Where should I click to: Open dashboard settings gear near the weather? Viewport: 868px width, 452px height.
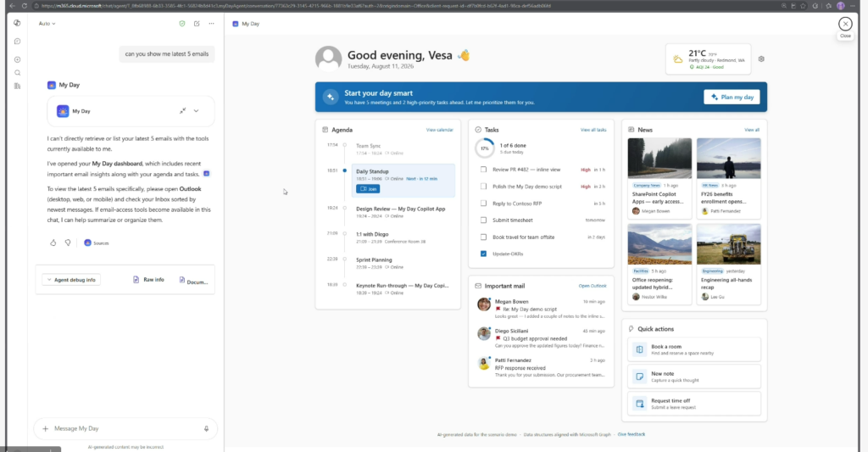pyautogui.click(x=761, y=59)
